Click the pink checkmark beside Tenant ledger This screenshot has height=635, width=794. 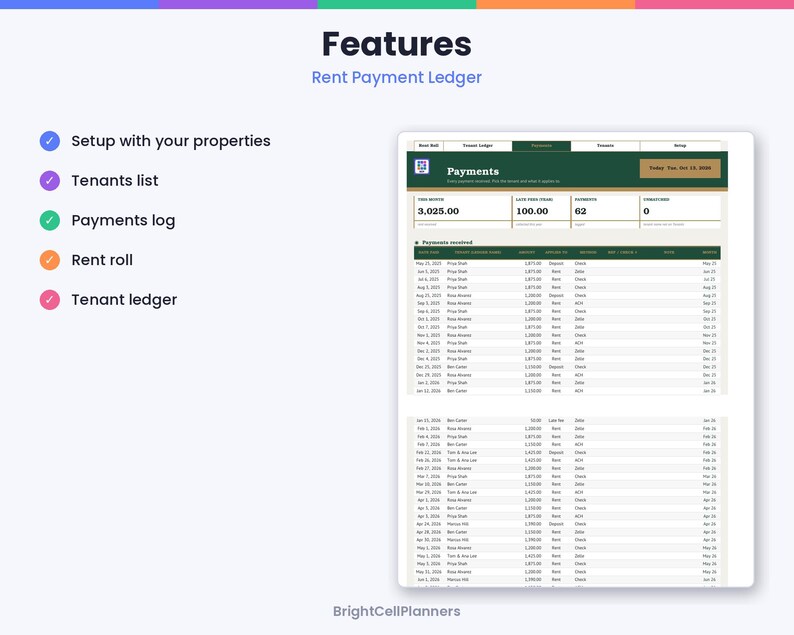tap(50, 300)
